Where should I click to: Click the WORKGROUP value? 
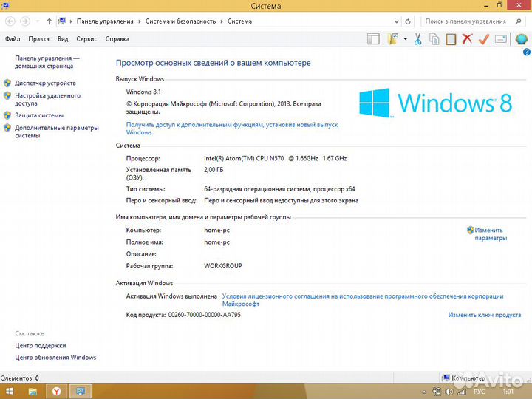click(223, 266)
